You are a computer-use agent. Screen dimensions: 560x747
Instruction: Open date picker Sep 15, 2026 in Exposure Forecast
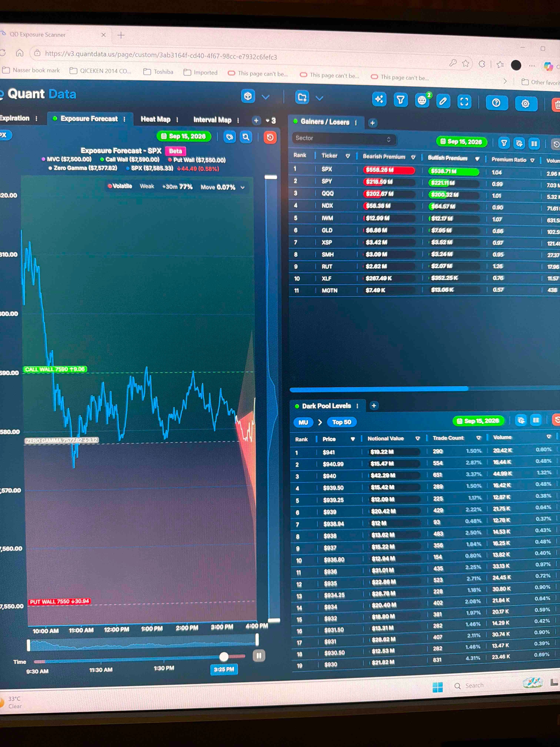pos(184,136)
